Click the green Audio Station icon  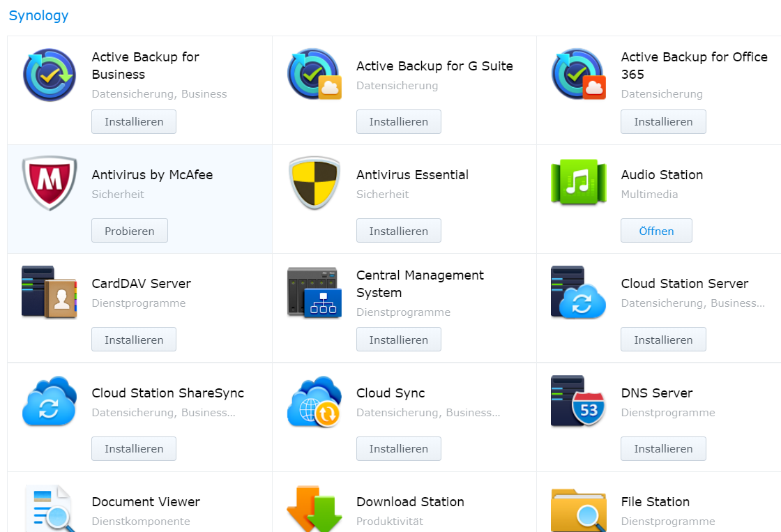[x=579, y=182]
